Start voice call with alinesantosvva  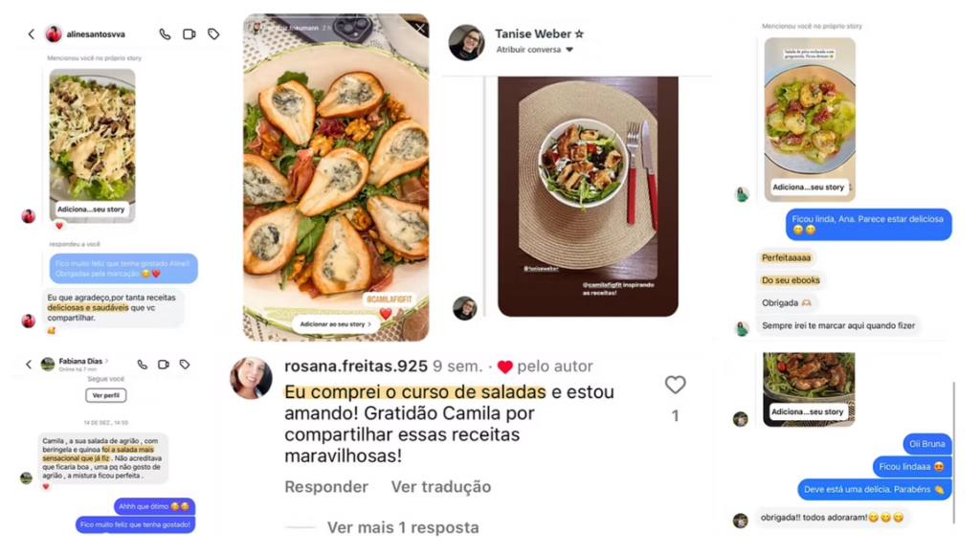[x=165, y=34]
